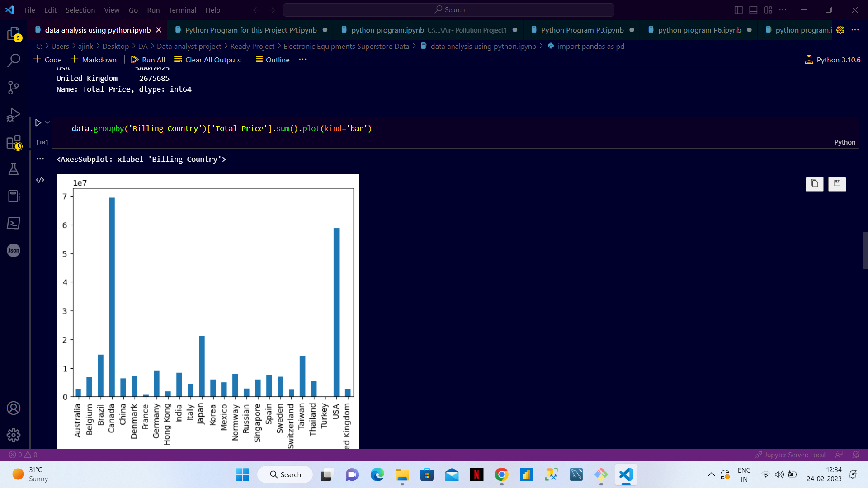Toggle the layout customization control
The height and width of the screenshot is (488, 868).
(768, 9)
